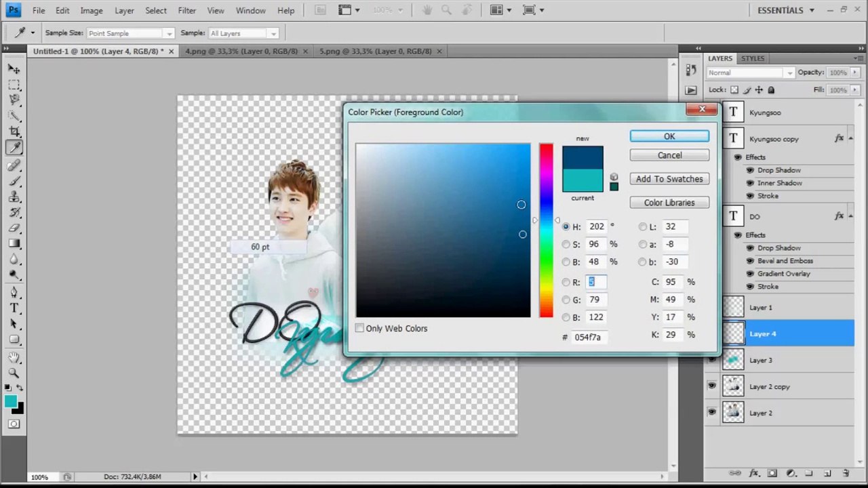Hide Drop Shadow effect of Kyungsoo copy

[x=750, y=170]
